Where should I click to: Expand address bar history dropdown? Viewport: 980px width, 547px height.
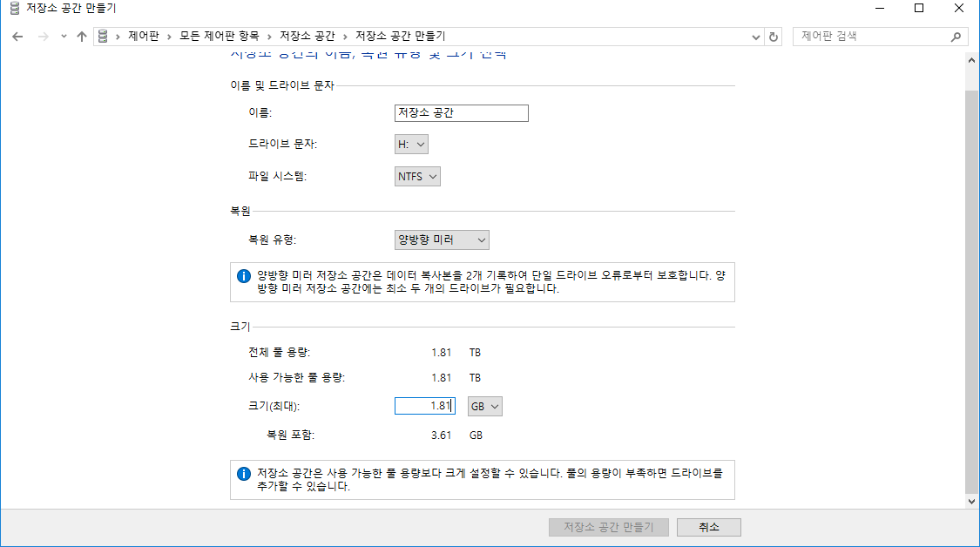[x=755, y=37]
